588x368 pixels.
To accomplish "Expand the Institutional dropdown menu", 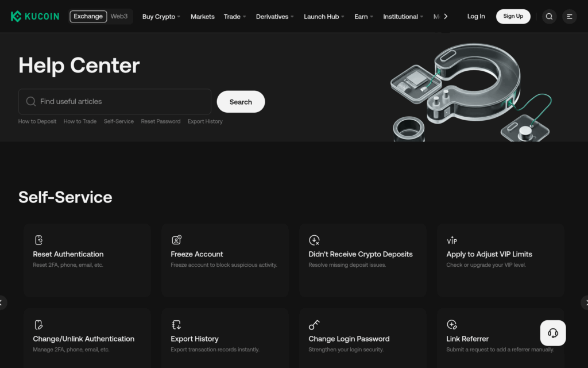I will (x=403, y=17).
